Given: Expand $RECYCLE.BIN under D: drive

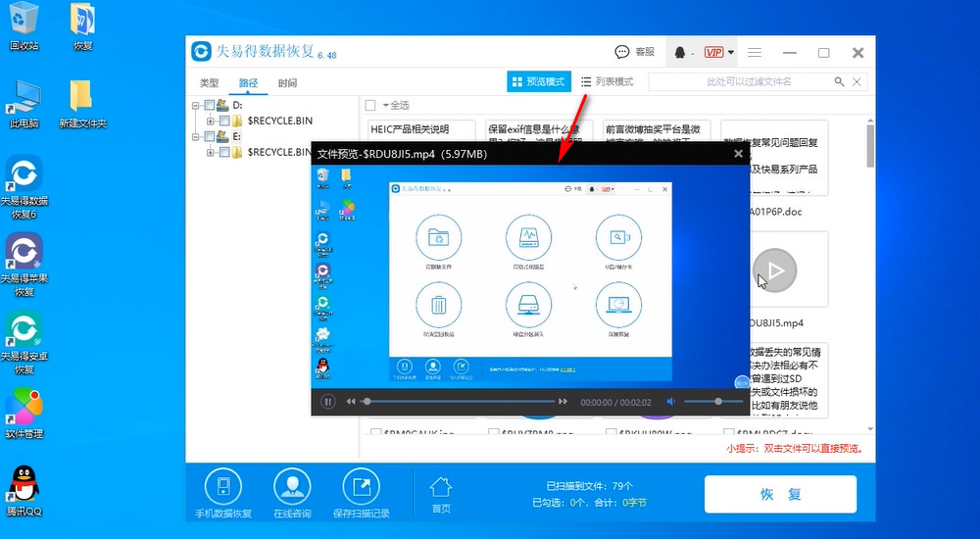Looking at the screenshot, I should 211,121.
